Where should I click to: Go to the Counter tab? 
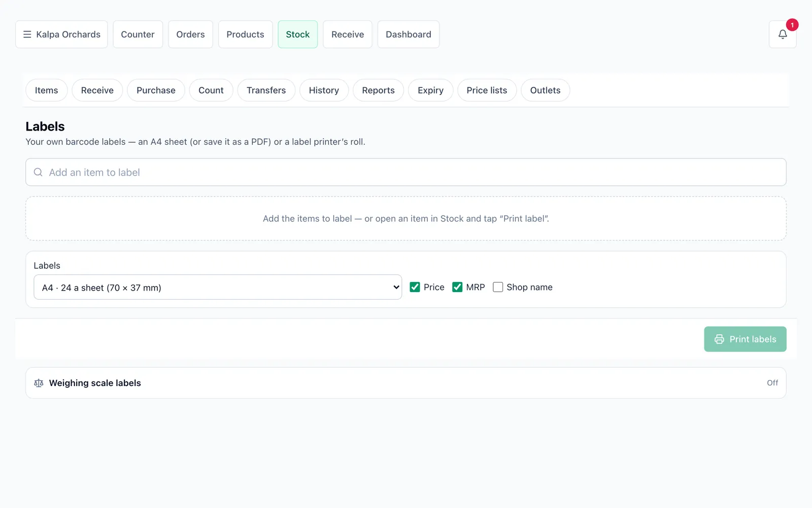click(138, 35)
